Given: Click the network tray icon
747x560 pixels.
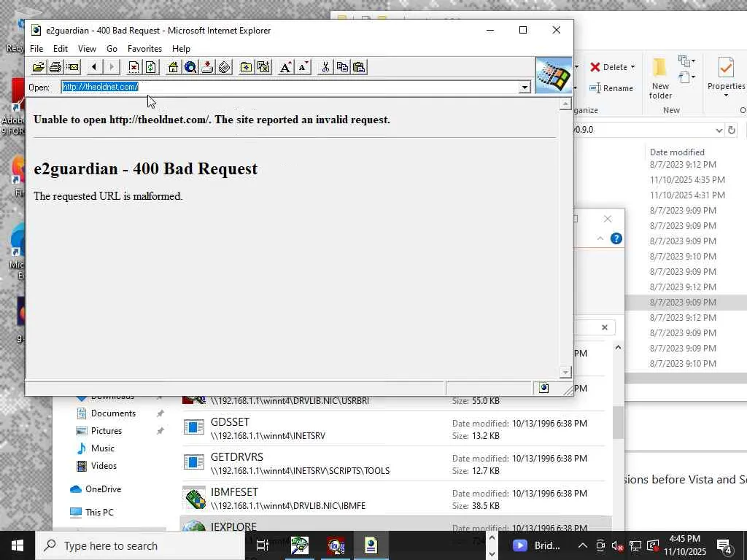Looking at the screenshot, I should (x=635, y=545).
